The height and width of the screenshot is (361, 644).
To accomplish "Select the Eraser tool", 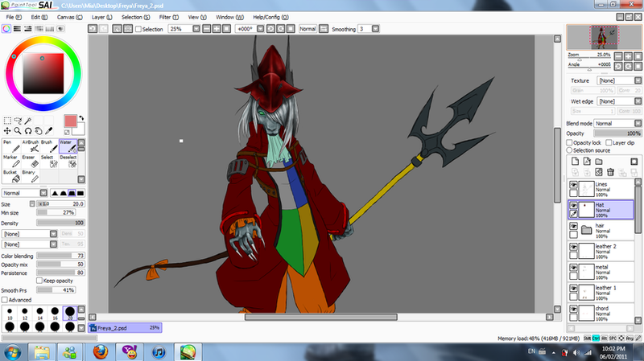I will pos(31,162).
